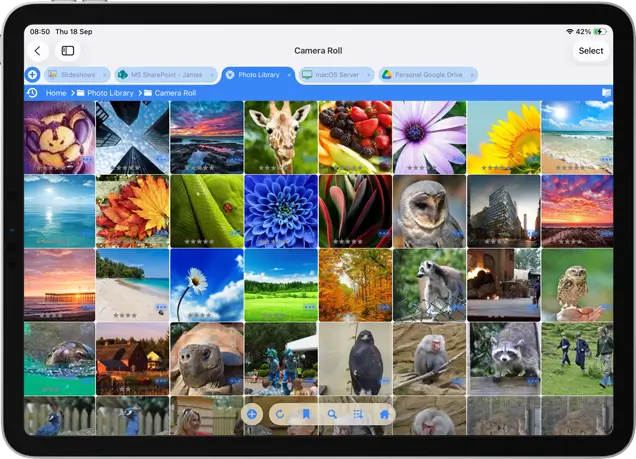Close the Photo Library tab
Screen dimensions: 636x459
[x=289, y=75]
